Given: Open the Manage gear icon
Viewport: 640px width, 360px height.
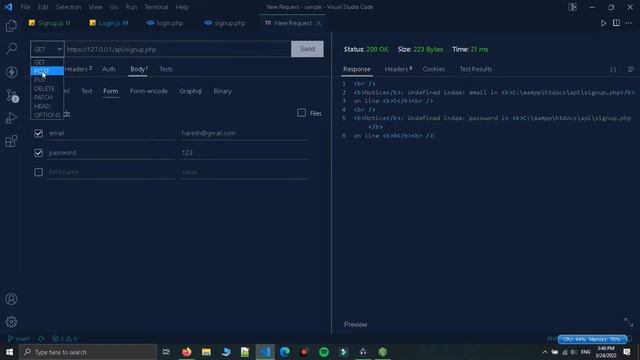Looking at the screenshot, I should coord(11,322).
